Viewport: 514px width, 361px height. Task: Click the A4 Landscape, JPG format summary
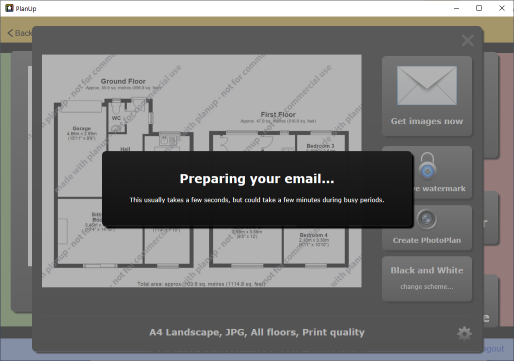257,332
